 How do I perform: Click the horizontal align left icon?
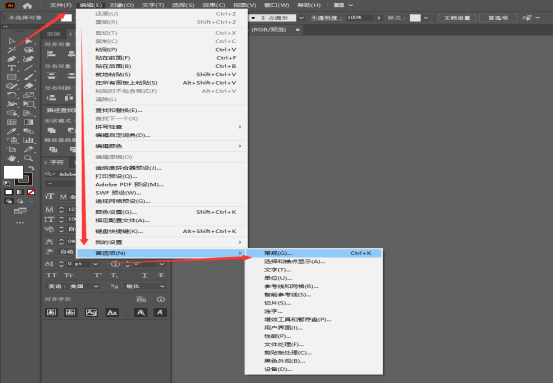[52, 54]
